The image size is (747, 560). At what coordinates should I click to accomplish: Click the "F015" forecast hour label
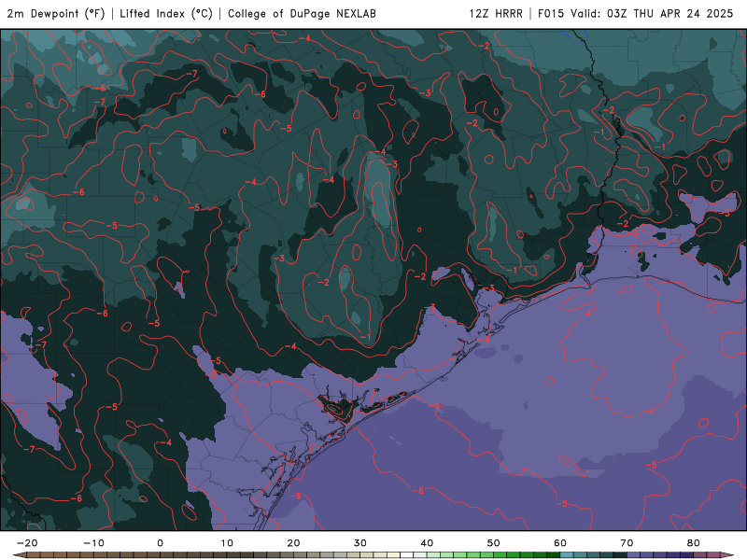[x=551, y=13]
